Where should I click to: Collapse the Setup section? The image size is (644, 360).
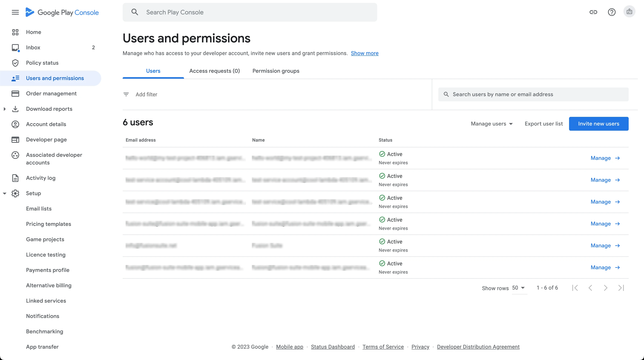click(4, 193)
